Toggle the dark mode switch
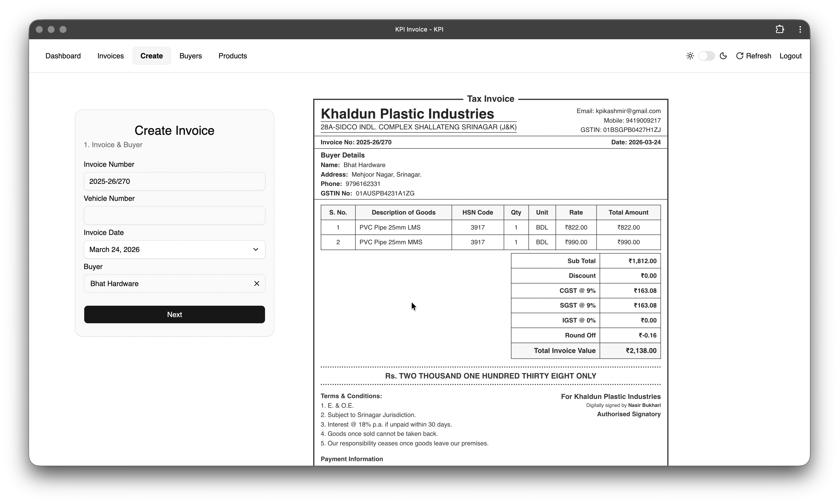Image resolution: width=839 pixels, height=504 pixels. [x=706, y=56]
